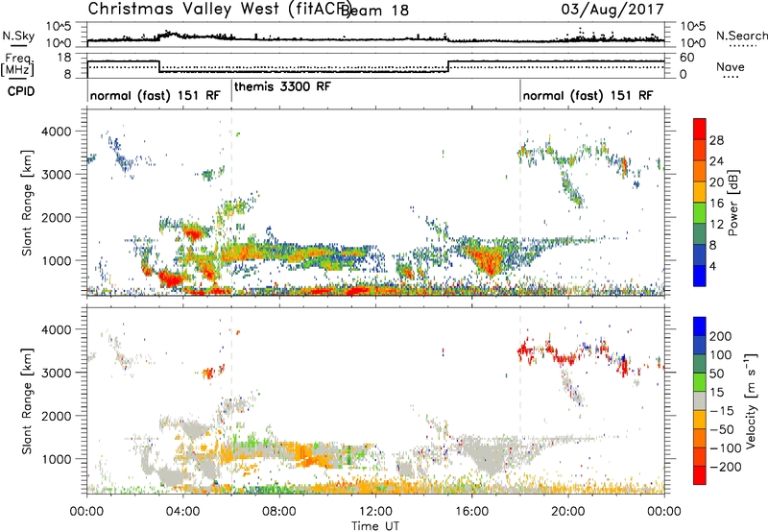Pick blue Power colorbar segment between 4 and 8
This screenshot has width=768, height=532.
tap(700, 254)
